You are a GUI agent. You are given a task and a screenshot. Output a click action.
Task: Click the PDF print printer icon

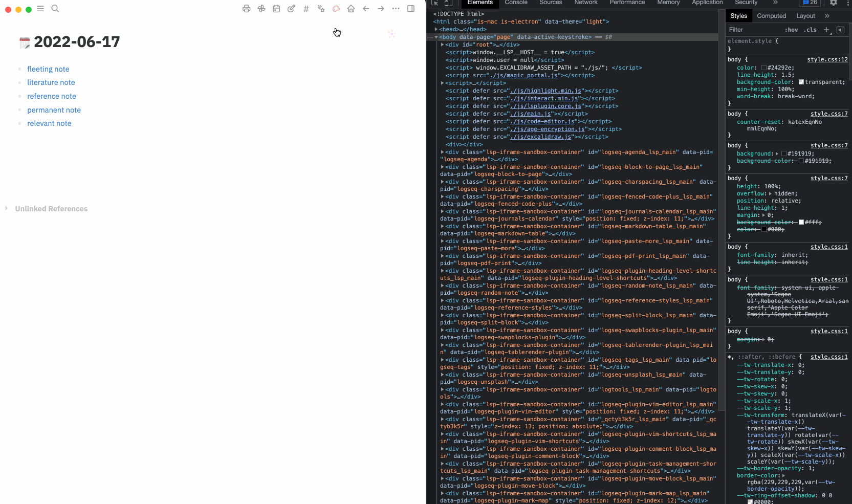tap(247, 9)
